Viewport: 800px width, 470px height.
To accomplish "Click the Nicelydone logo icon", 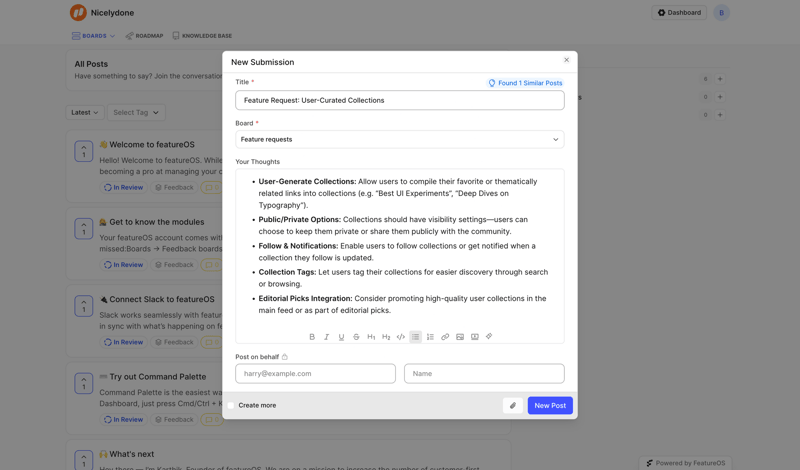I will click(78, 13).
